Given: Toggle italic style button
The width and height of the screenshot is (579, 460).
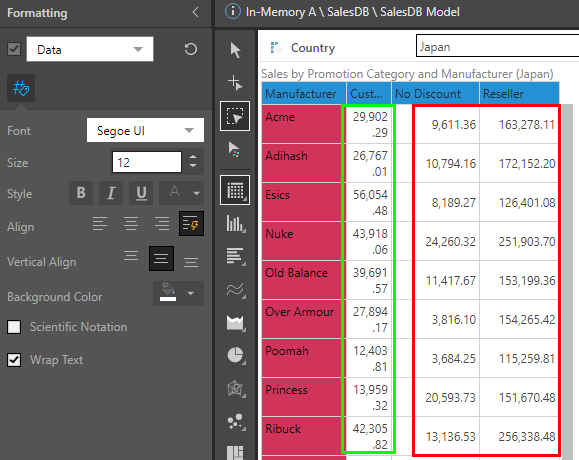Looking at the screenshot, I should (111, 193).
